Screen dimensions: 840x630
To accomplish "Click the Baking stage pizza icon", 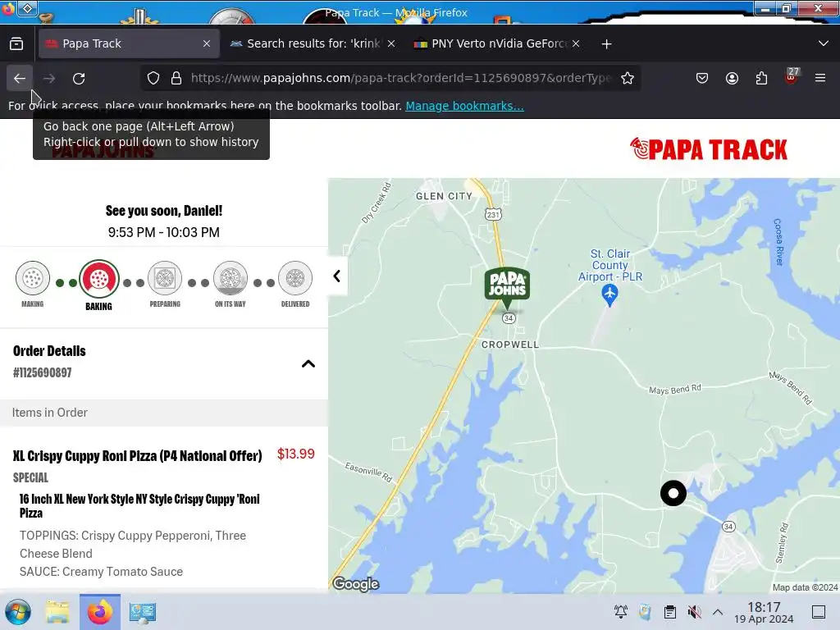I will (99, 278).
